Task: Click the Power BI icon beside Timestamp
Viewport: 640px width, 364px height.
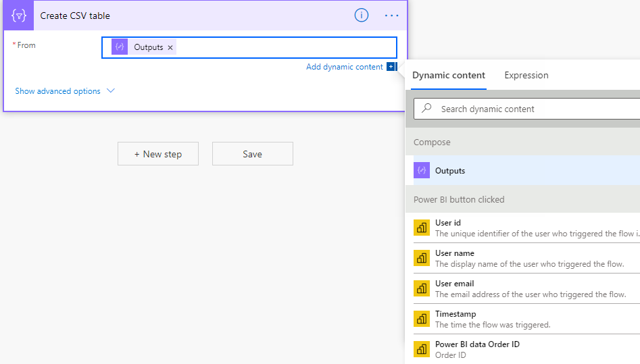Action: coord(422,319)
